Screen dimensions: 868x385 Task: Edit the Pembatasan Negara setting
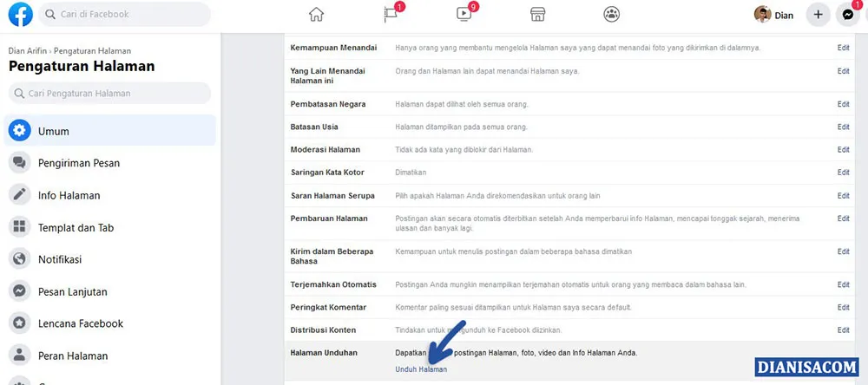pyautogui.click(x=843, y=104)
